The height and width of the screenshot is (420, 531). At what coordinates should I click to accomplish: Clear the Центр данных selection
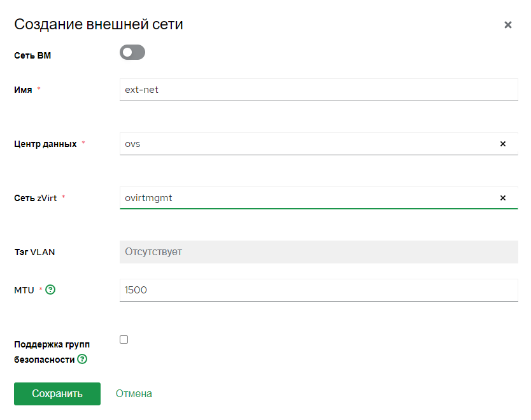503,144
